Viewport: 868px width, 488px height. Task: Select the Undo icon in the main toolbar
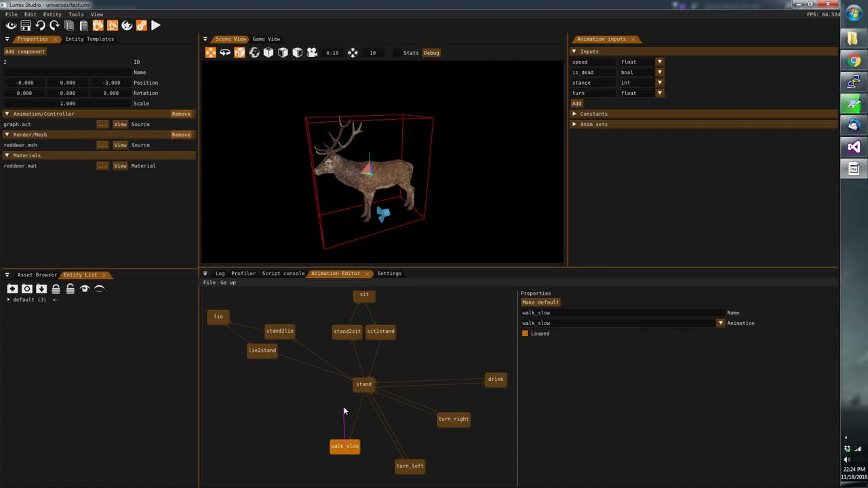click(41, 25)
